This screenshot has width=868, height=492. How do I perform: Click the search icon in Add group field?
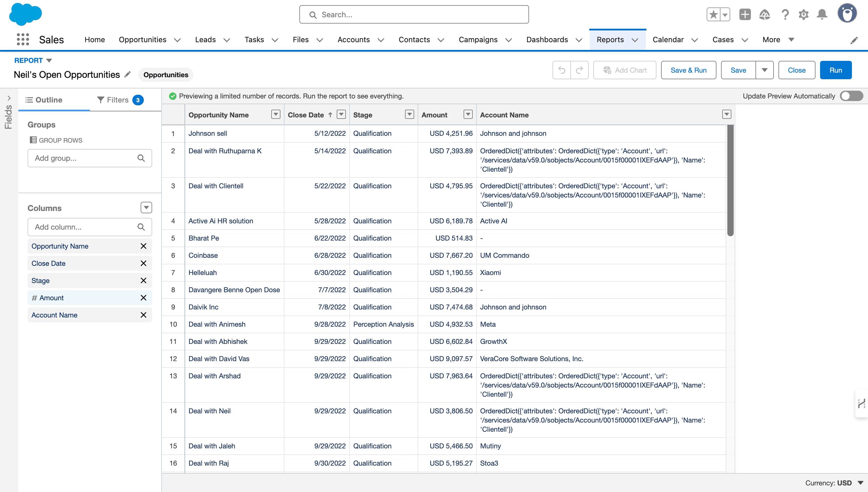click(141, 158)
